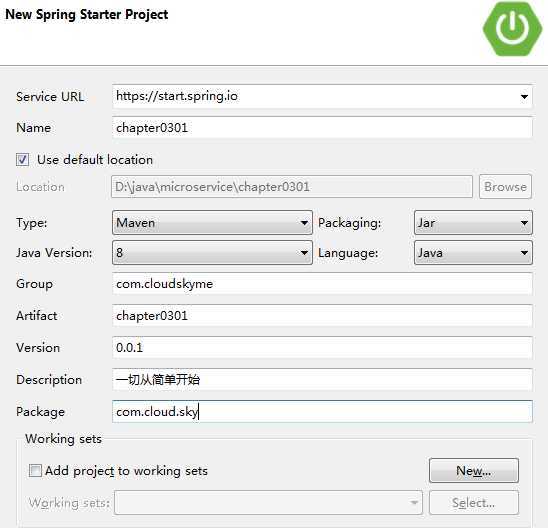Screen dimensions: 548x528
Task: Expand the disabled Working sets combo box
Action: coord(268,502)
